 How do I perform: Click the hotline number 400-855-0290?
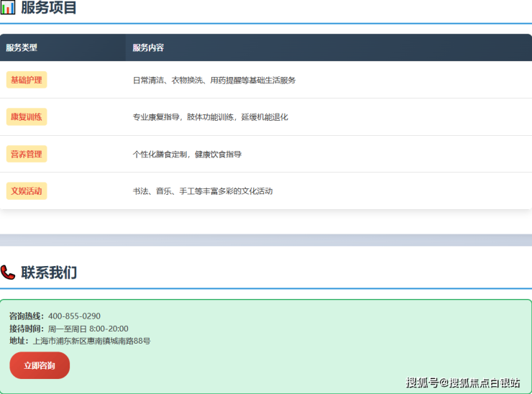(x=74, y=316)
